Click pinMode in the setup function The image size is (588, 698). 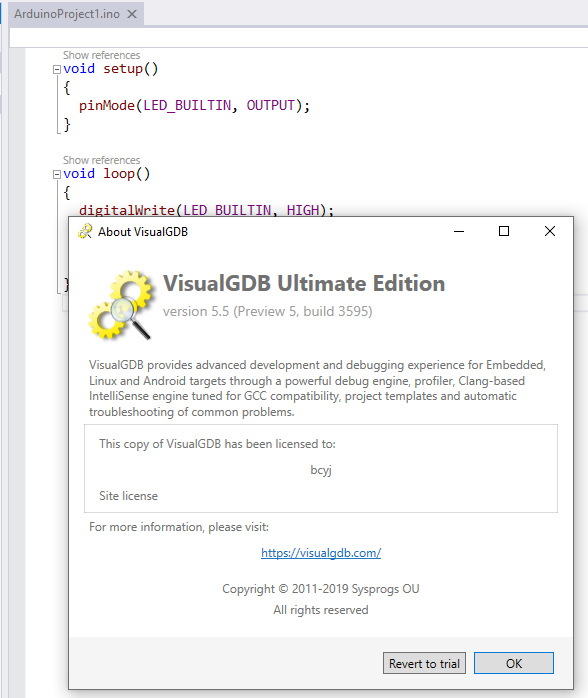click(x=107, y=106)
